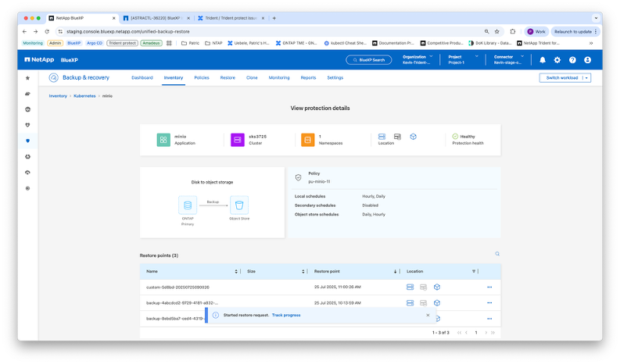Reload the page with browser refresh icon
Image resolution: width=620 pixels, height=364 pixels.
click(47, 31)
